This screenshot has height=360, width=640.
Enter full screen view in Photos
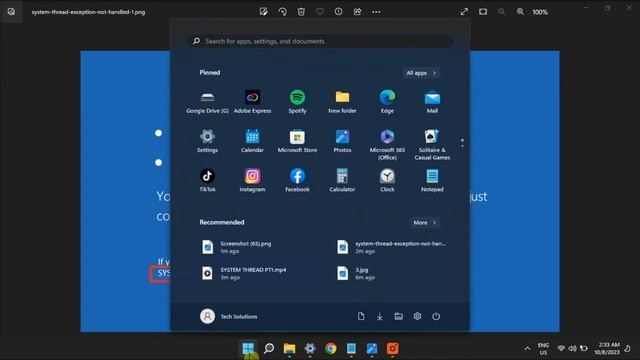point(464,12)
